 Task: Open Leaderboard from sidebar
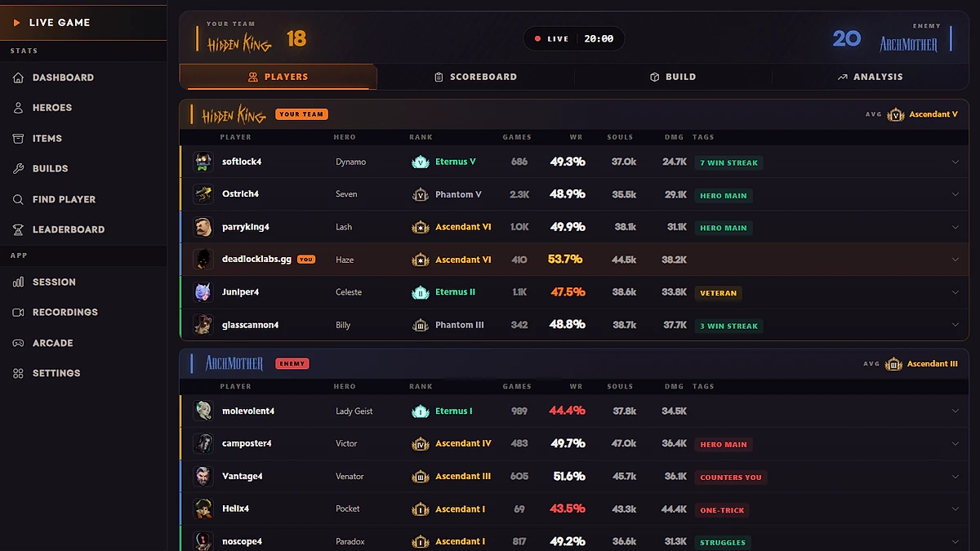pyautogui.click(x=83, y=229)
